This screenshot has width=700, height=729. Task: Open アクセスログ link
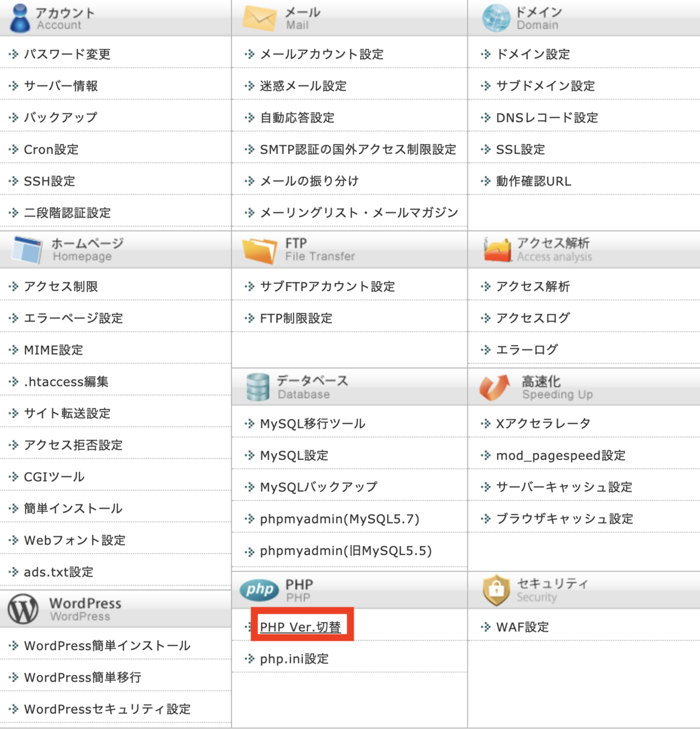tap(533, 318)
